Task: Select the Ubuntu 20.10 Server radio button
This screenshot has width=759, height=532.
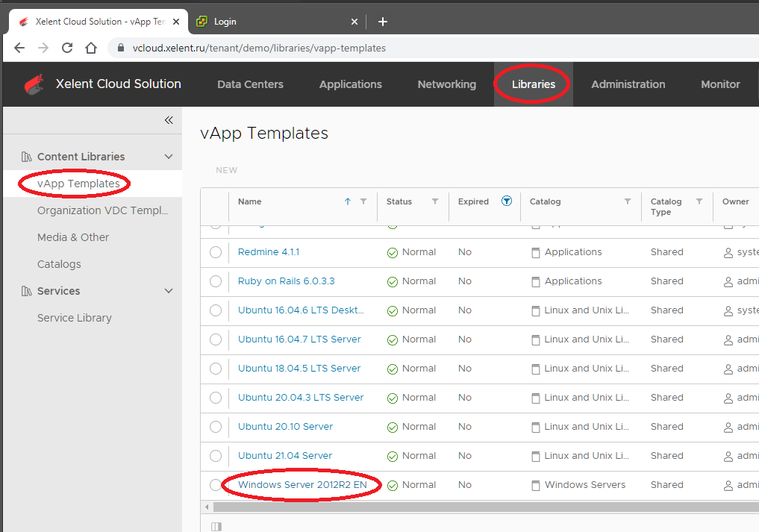Action: [x=216, y=427]
